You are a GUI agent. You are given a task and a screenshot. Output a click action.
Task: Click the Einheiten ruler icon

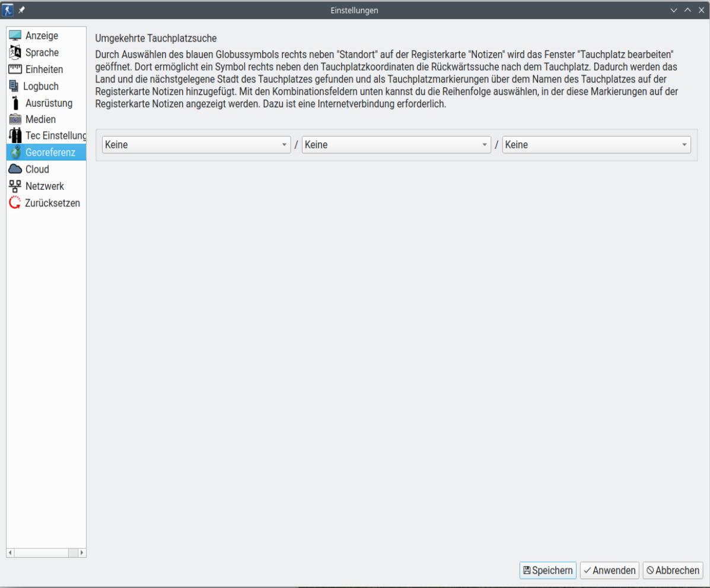(15, 69)
